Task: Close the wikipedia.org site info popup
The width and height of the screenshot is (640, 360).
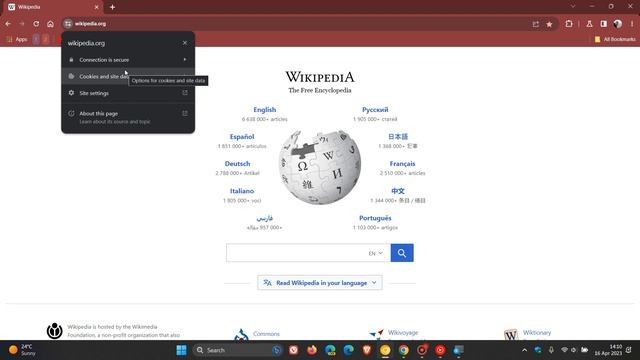Action: pyautogui.click(x=184, y=43)
